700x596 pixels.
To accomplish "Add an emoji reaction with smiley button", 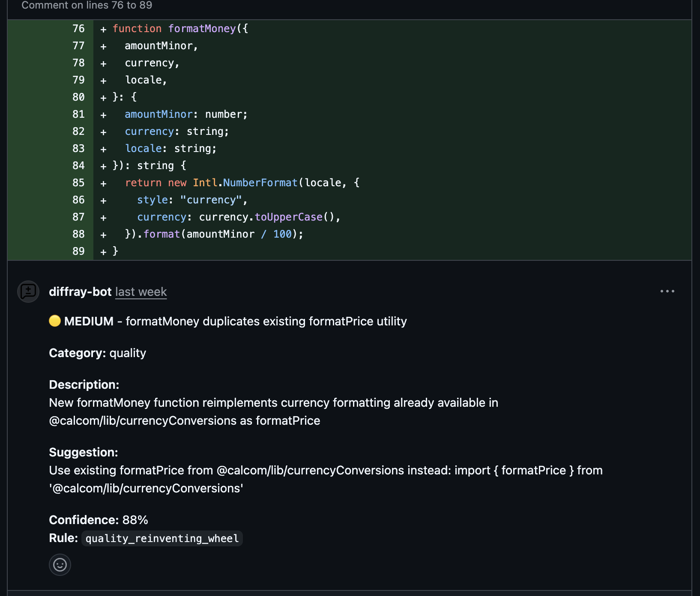I will (60, 565).
